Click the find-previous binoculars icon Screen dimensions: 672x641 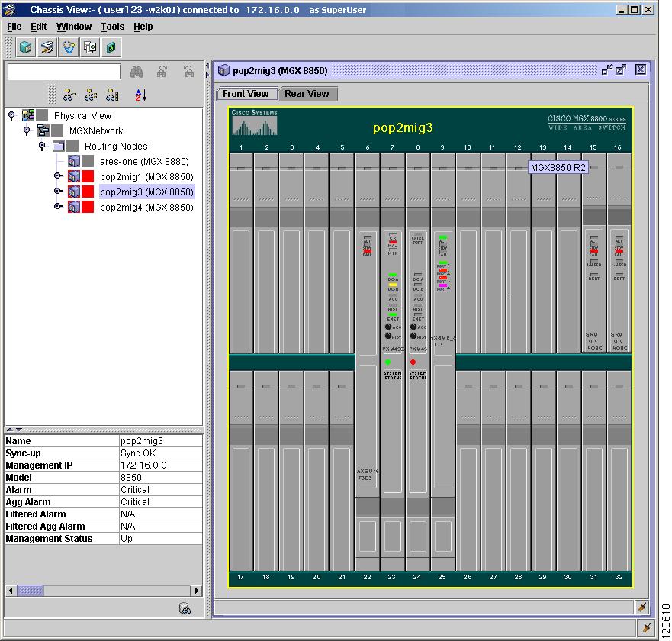pyautogui.click(x=188, y=72)
